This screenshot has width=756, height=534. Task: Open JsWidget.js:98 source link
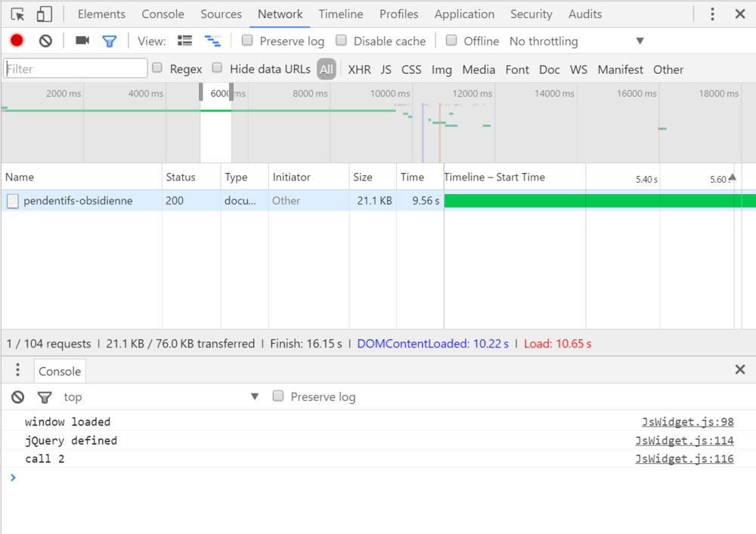[687, 421]
